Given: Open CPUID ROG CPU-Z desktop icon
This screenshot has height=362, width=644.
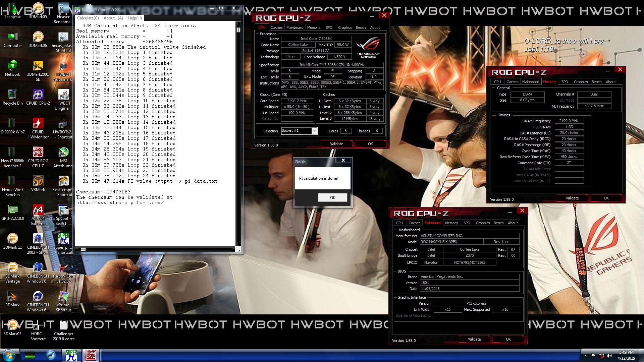Looking at the screenshot, I should 38,158.
